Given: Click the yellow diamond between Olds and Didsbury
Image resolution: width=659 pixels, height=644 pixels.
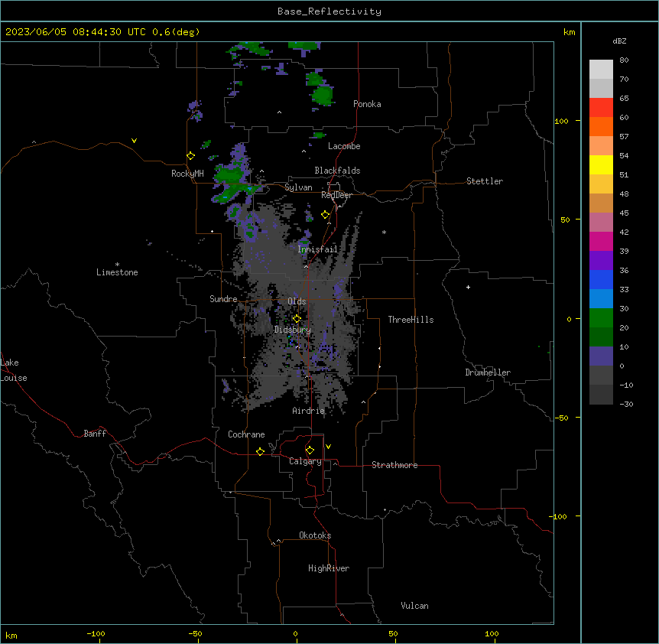Looking at the screenshot, I should tap(297, 319).
